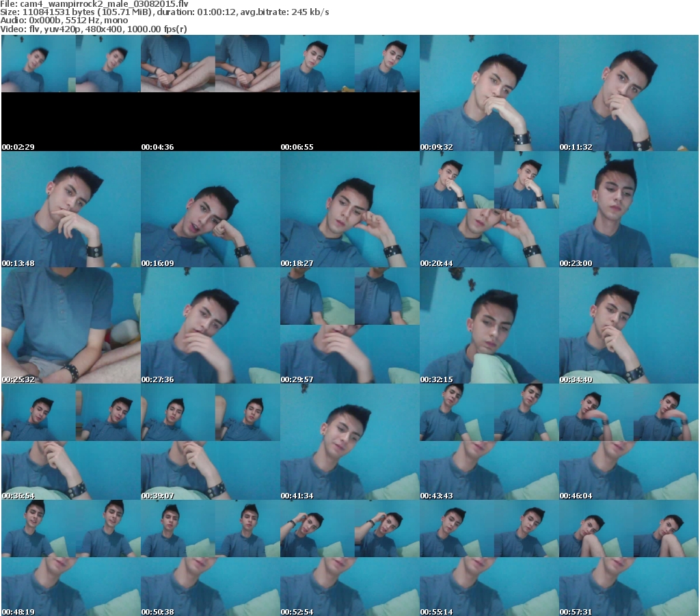
Task: Pick the 00:48:19 frame
Action: [71, 558]
